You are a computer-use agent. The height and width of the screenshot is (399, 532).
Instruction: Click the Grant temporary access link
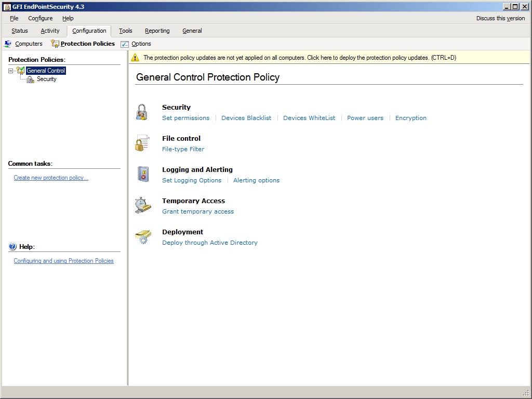[x=198, y=212]
